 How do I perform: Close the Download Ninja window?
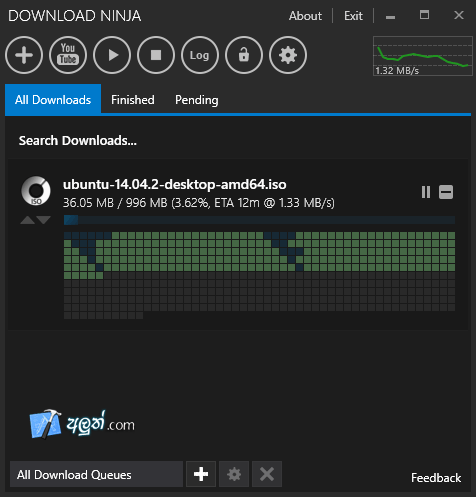point(459,15)
